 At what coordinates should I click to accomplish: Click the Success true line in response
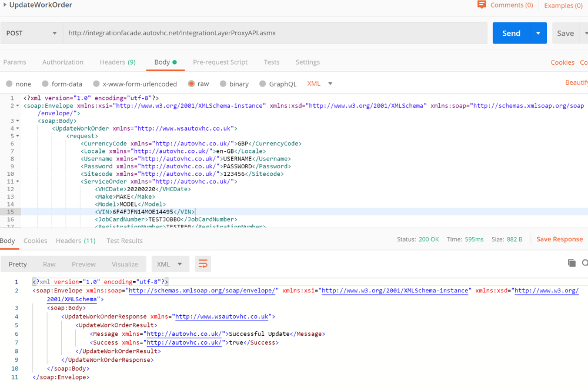(184, 342)
